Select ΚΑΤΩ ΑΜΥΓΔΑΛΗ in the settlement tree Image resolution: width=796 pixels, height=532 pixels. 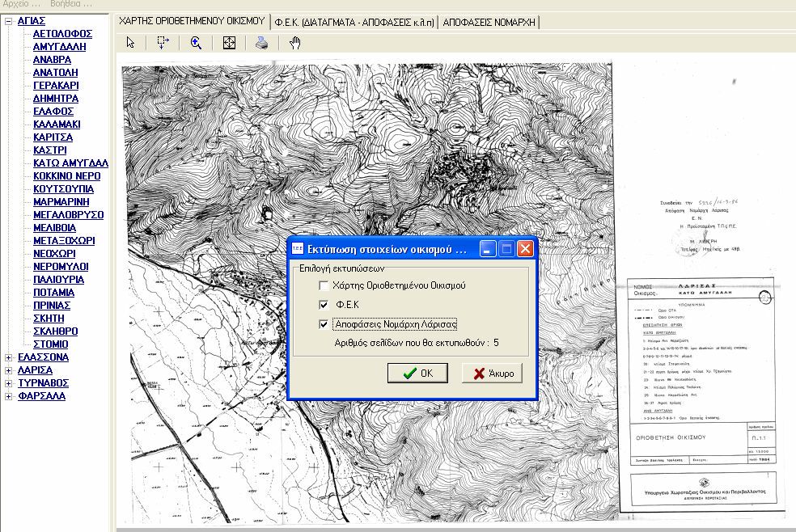coord(70,163)
